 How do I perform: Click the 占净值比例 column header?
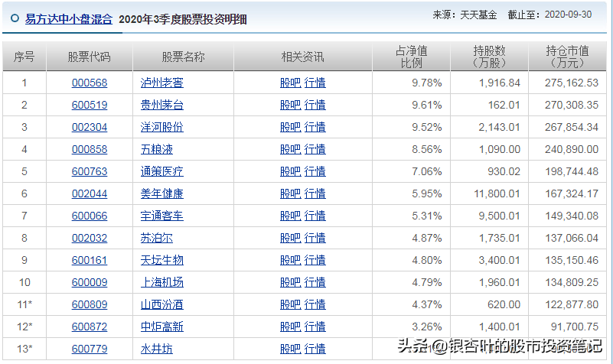pyautogui.click(x=411, y=57)
